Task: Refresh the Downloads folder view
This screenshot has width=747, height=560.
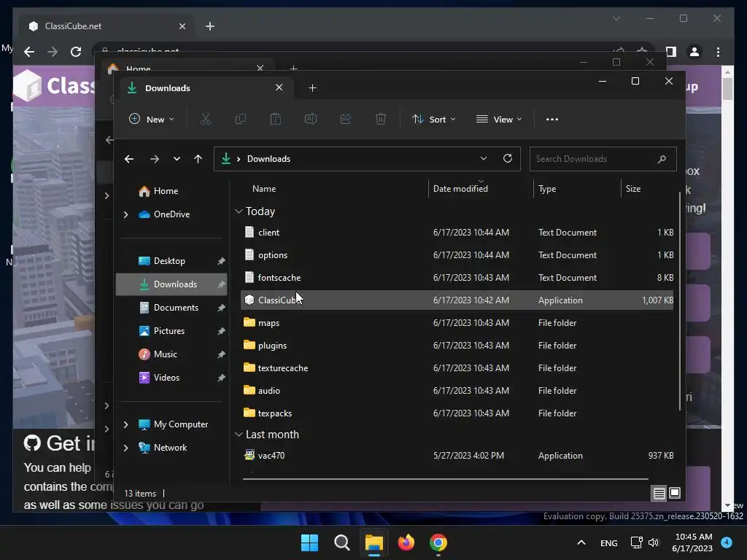Action: 508,158
